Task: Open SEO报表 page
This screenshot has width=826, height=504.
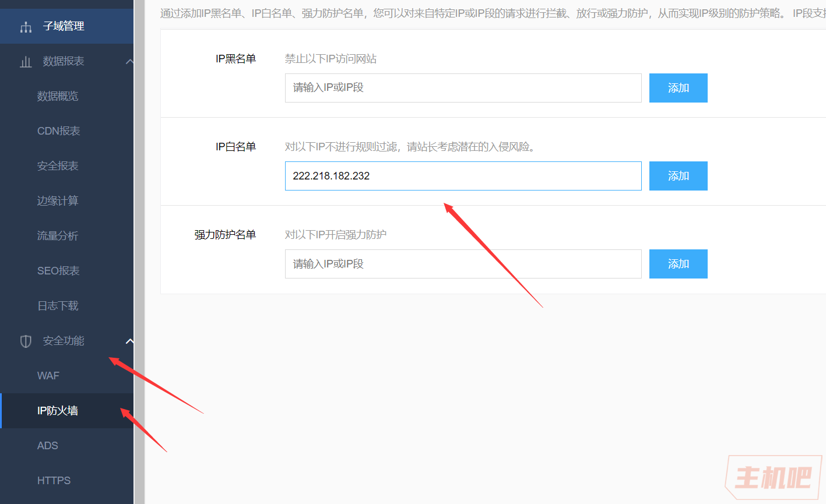Action: (x=58, y=271)
